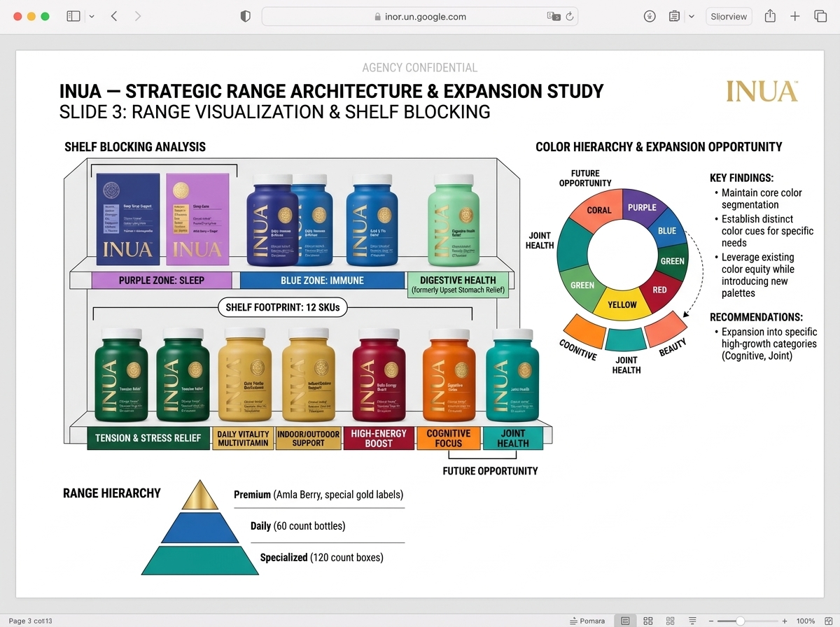Click the SHELF BLOCKING ANALYSIS heading

point(135,147)
